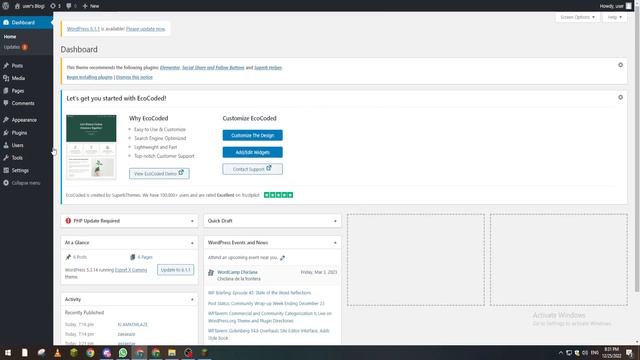Open the WordCamp Chiclana event link
This screenshot has height=360, width=640.
pos(237,272)
